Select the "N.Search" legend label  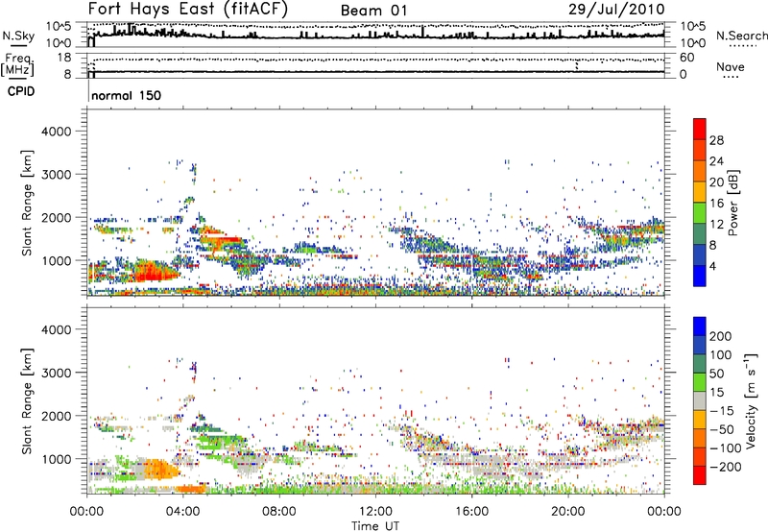(741, 36)
